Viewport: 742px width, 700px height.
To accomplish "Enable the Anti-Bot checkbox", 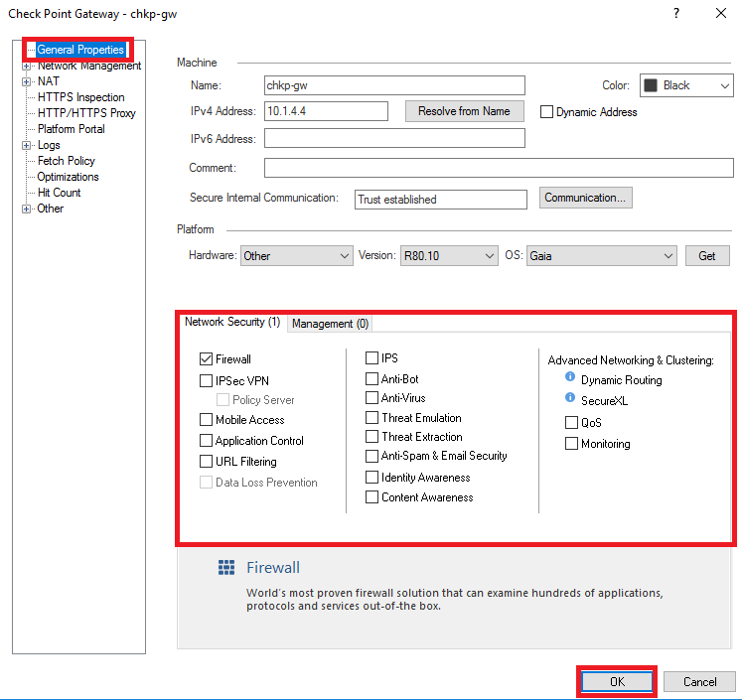I will tap(371, 379).
